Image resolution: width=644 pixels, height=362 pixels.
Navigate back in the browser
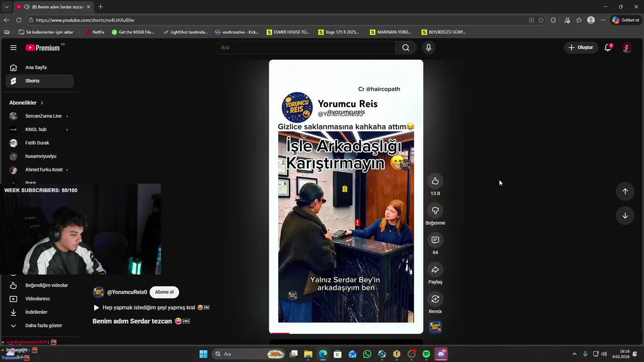pyautogui.click(x=7, y=20)
